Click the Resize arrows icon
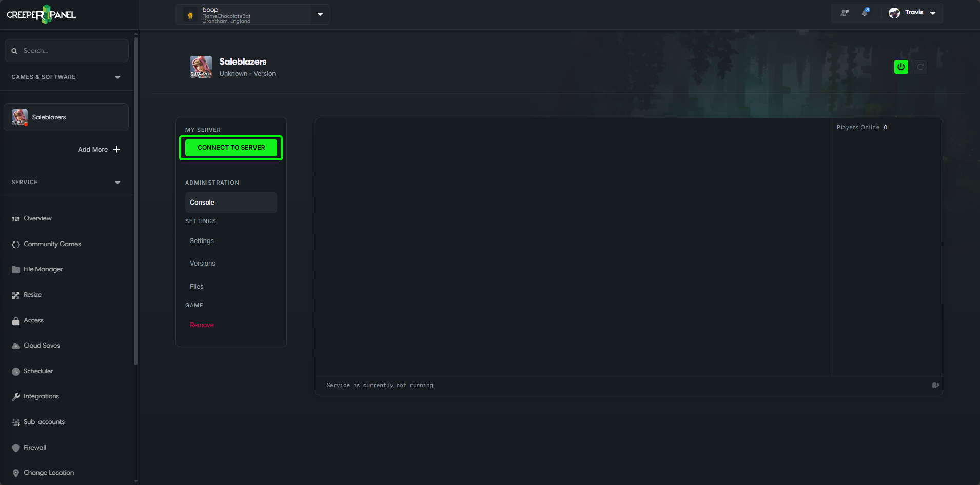This screenshot has height=485, width=980. pos(16,295)
